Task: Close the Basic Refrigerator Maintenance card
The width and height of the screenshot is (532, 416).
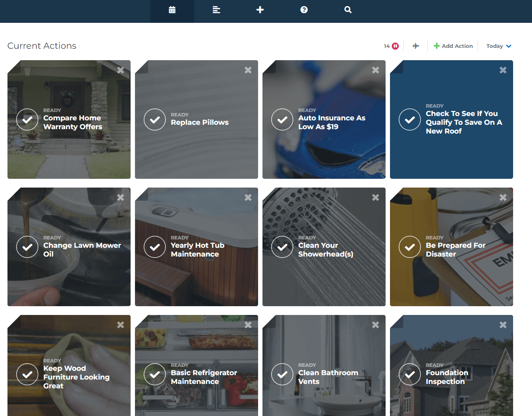Action: pyautogui.click(x=248, y=325)
